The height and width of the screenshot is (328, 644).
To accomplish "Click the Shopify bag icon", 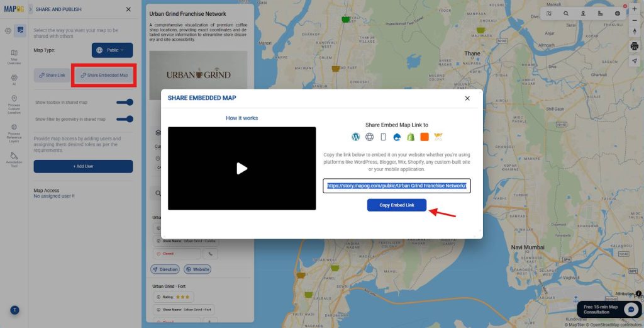I will tap(411, 137).
